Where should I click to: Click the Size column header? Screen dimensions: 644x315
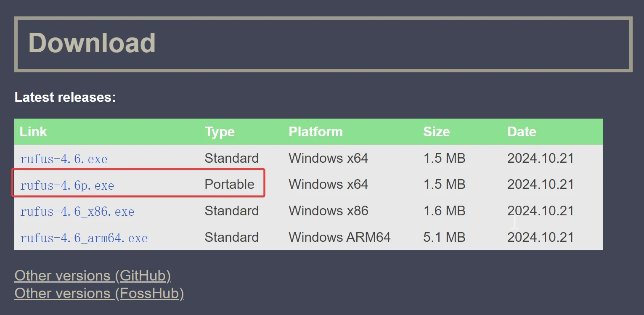click(436, 132)
